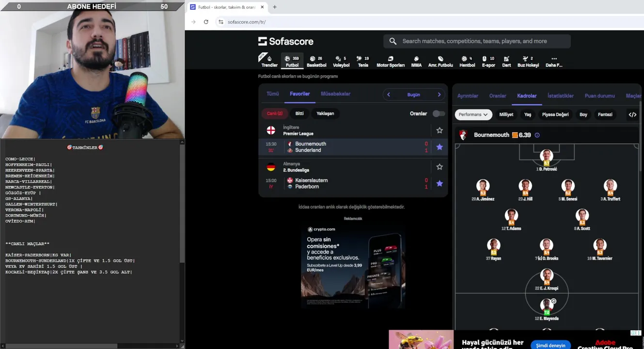Favorite the 2. Bundesliga star
Screen dimensions: 644x349
click(x=440, y=167)
